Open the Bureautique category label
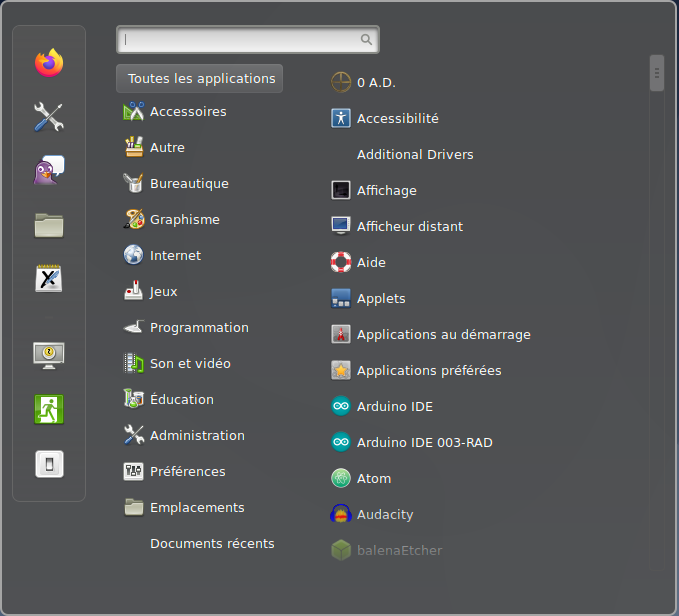This screenshot has height=616, width=679. click(189, 184)
